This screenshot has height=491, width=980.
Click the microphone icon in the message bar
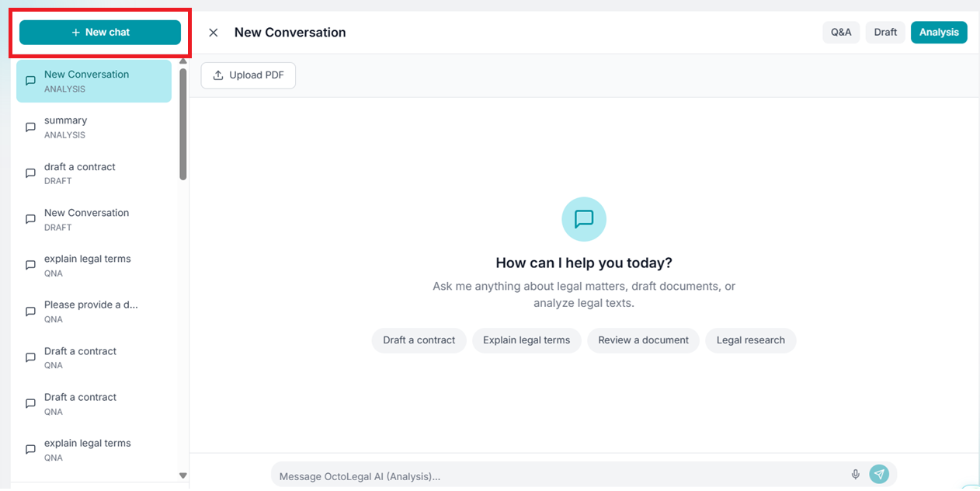855,473
